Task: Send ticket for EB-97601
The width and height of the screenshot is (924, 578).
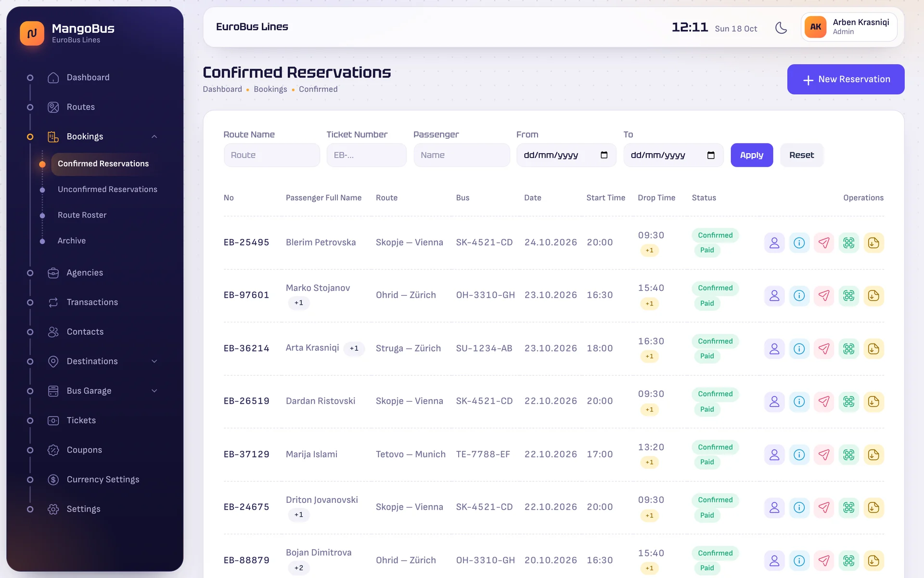Action: tap(824, 296)
